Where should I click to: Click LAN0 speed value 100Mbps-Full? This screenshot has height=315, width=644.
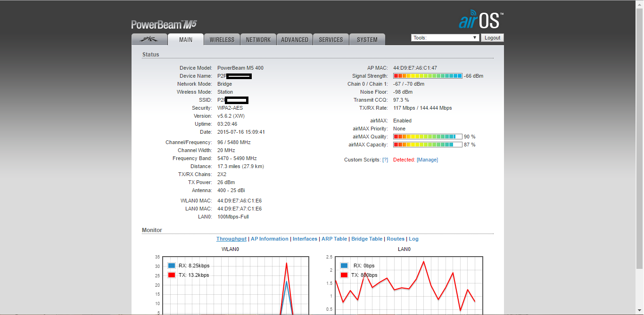point(233,217)
